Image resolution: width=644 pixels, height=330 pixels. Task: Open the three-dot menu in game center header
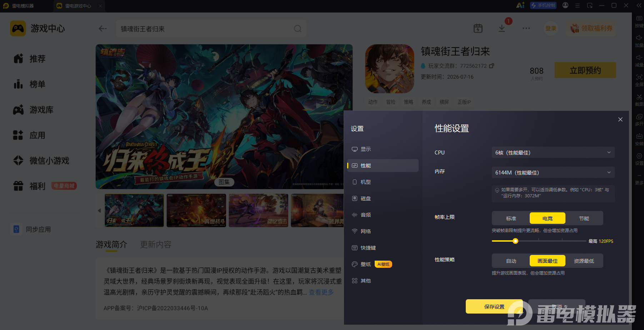[526, 28]
